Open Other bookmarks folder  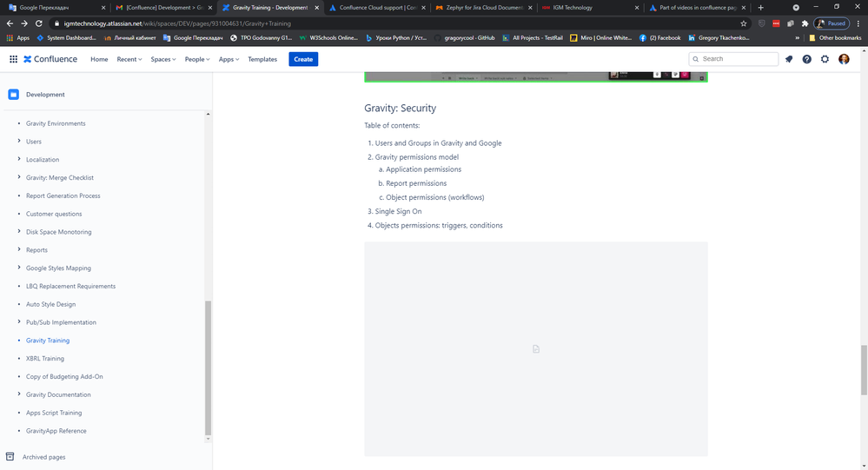click(835, 37)
